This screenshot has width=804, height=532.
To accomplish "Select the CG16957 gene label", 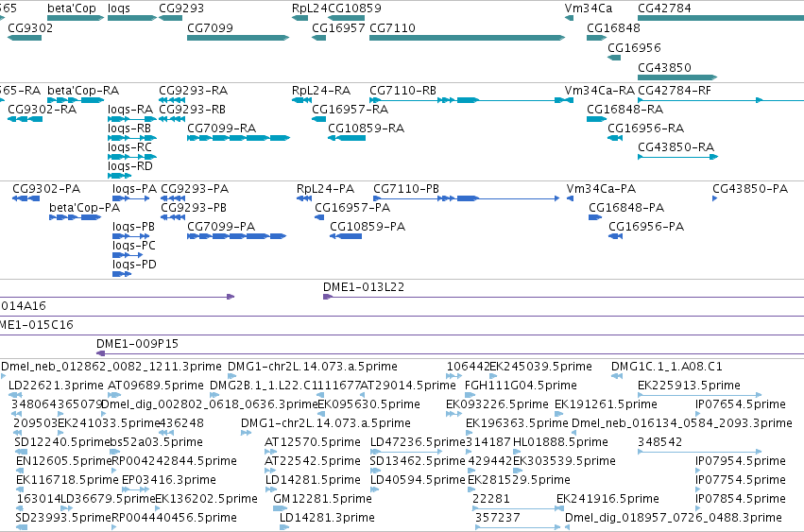I will pyautogui.click(x=338, y=27).
